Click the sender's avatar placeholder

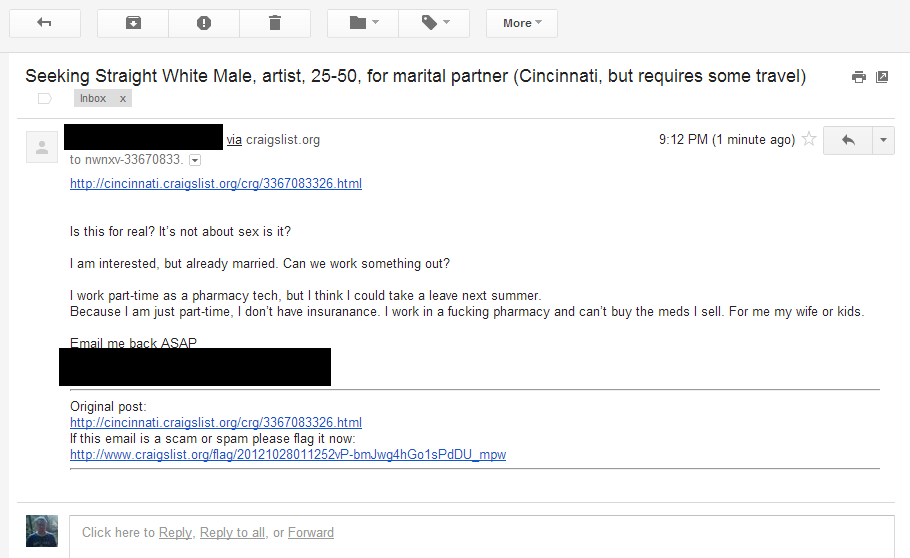42,147
